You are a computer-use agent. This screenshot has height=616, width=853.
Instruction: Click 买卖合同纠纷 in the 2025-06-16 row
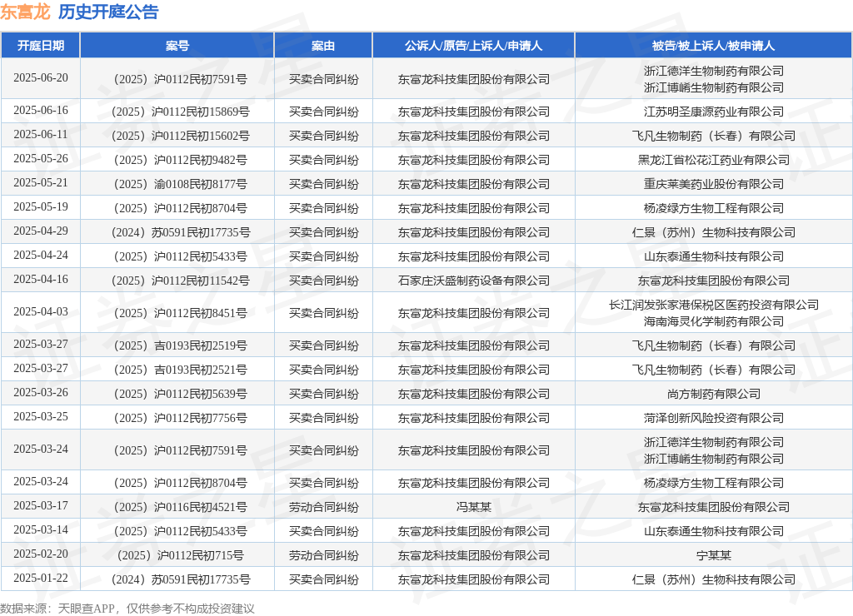324,112
